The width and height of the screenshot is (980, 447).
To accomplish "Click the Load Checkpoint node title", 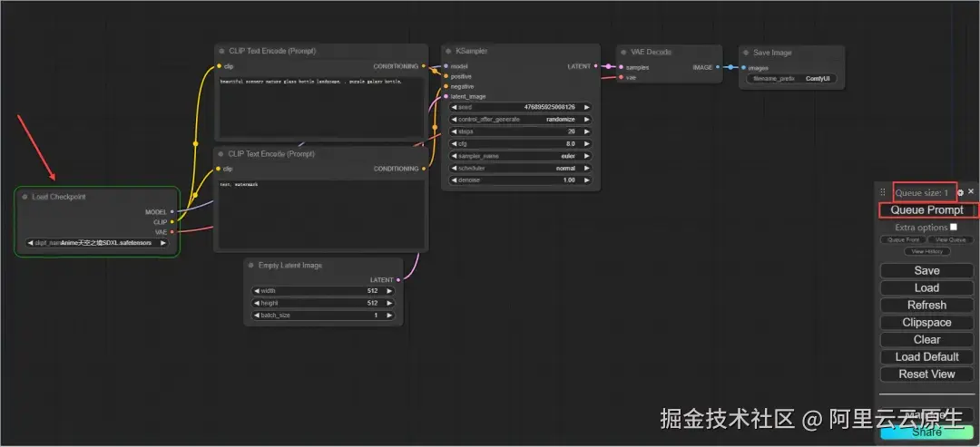I will [59, 197].
